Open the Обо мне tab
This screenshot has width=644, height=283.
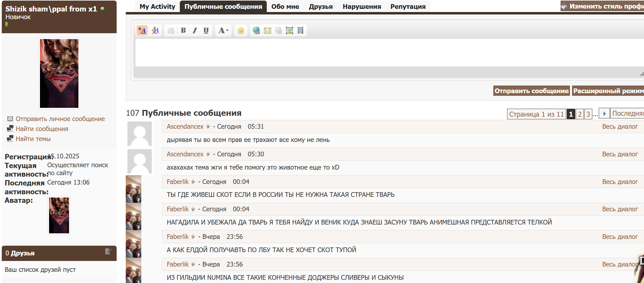285,6
